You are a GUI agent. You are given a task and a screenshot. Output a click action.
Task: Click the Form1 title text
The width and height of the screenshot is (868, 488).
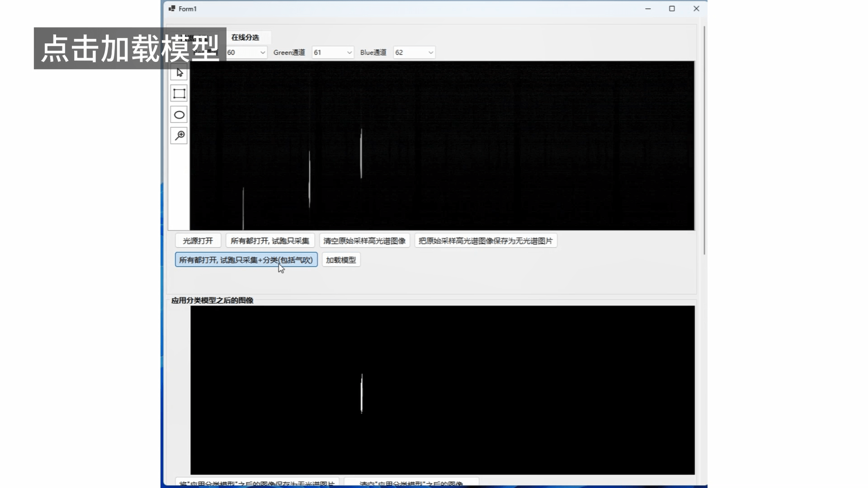(187, 9)
